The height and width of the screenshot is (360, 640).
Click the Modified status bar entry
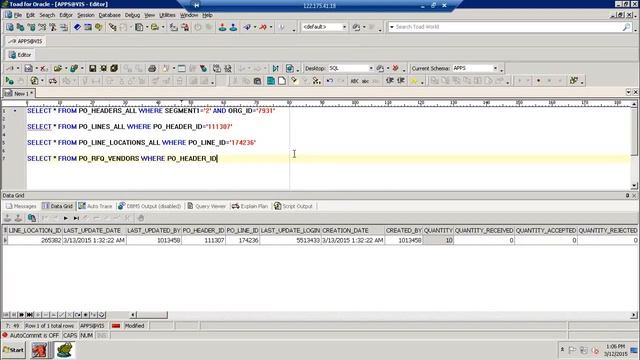(135, 326)
